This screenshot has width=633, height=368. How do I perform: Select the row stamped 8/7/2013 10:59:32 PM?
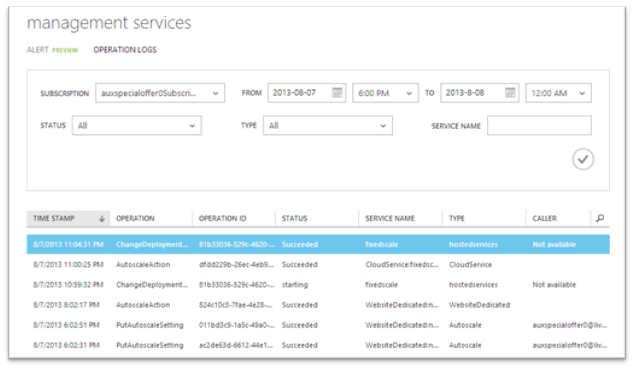318,285
